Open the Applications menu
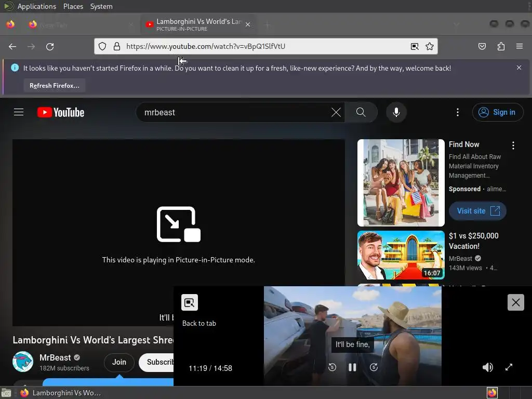 click(x=37, y=6)
